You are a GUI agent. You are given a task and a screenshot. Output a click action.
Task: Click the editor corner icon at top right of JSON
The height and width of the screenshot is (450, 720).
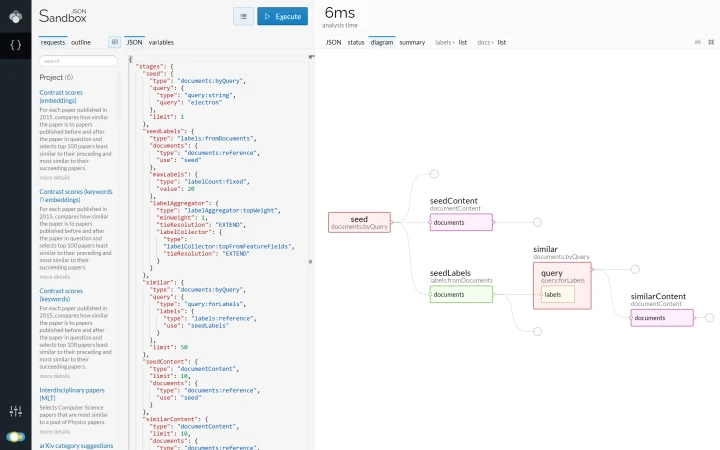pyautogui.click(x=311, y=57)
